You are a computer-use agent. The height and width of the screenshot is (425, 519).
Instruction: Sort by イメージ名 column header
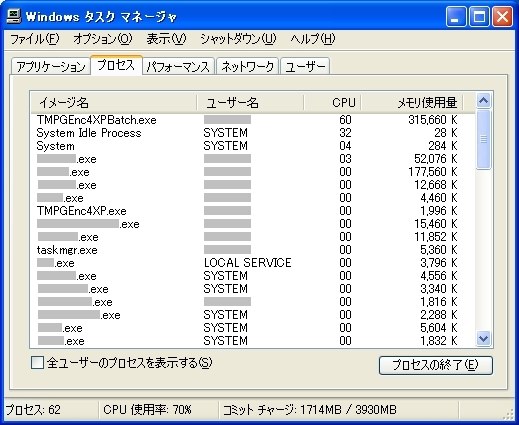pos(114,102)
